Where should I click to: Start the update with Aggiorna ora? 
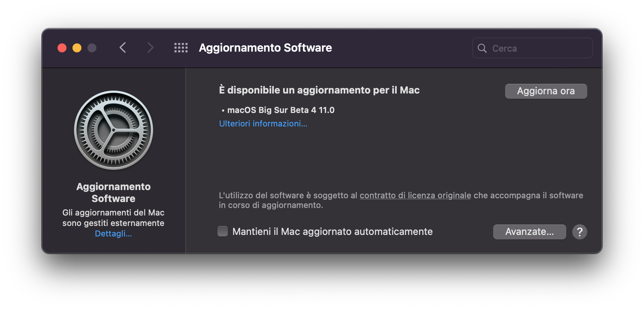[546, 91]
